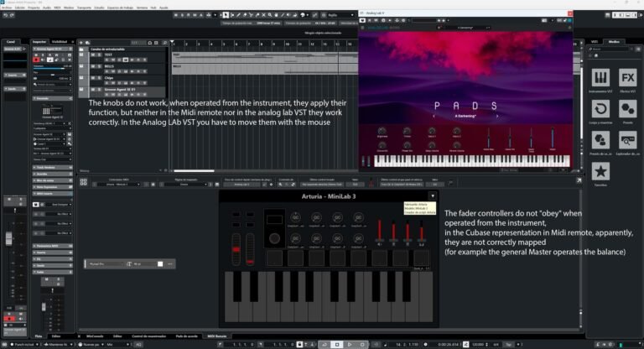Open the Rejilla grid type dropdown
The image size is (644, 349).
[340, 15]
